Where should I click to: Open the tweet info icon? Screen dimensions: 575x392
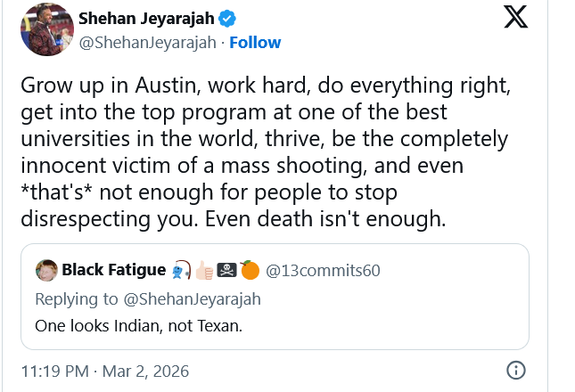(514, 370)
